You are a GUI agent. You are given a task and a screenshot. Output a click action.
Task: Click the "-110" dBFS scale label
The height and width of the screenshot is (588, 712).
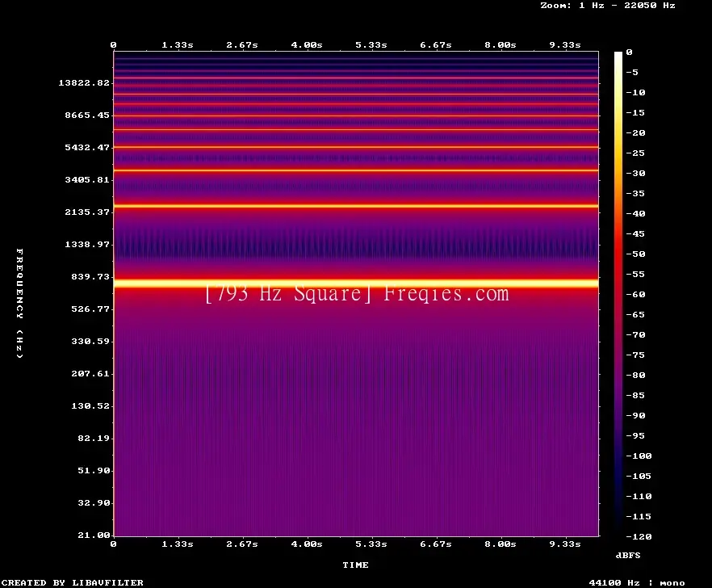pyautogui.click(x=639, y=496)
